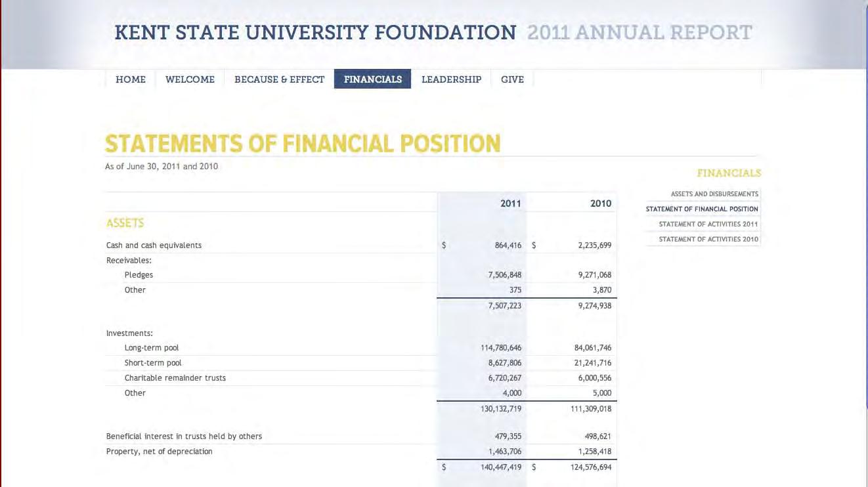This screenshot has width=868, height=487.
Task: Select Statement of Financial Position sidebar link
Action: pos(702,209)
